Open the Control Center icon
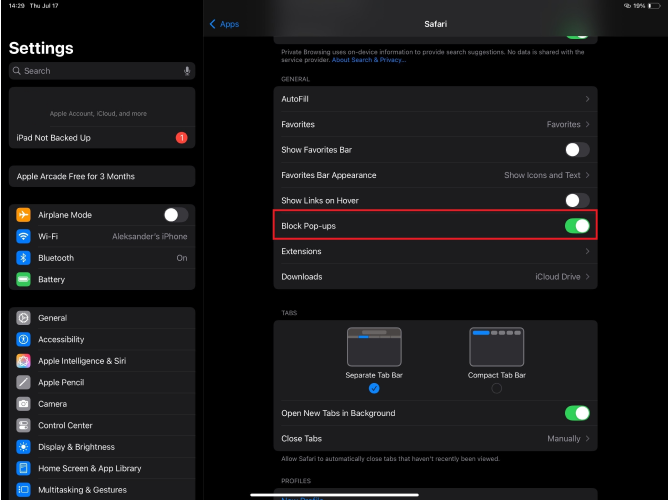Viewport: 668px width, 500px height. tap(23, 425)
